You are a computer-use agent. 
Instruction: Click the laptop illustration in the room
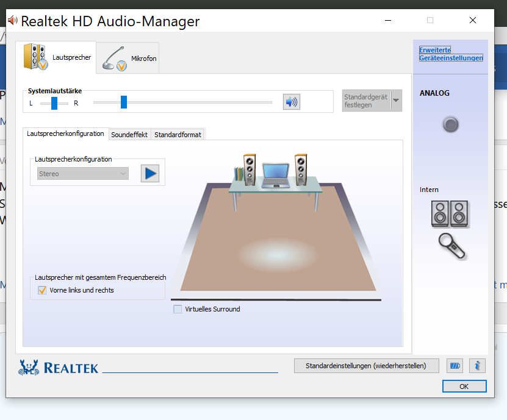(276, 176)
